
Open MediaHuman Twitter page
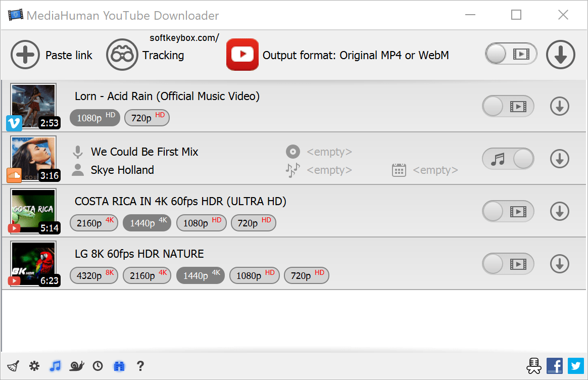point(575,365)
